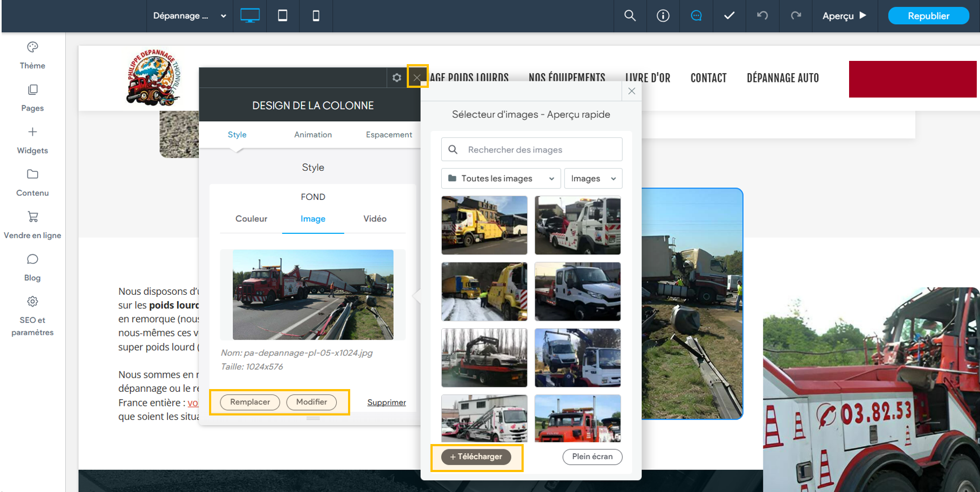Screen dimensions: 980x492
Task: Select the bottom-left white truck thumbnail
Action: point(484,418)
